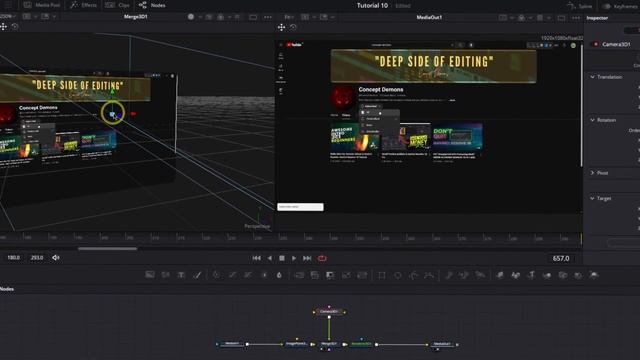Add a Rectangle mask tool
This screenshot has height=360, width=640.
tap(382, 275)
